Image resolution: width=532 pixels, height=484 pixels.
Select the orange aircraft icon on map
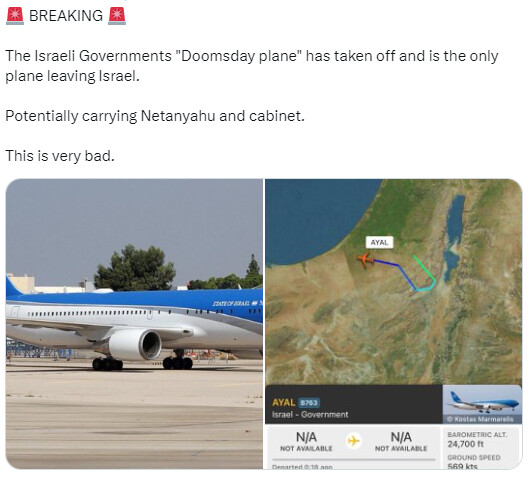(366, 260)
